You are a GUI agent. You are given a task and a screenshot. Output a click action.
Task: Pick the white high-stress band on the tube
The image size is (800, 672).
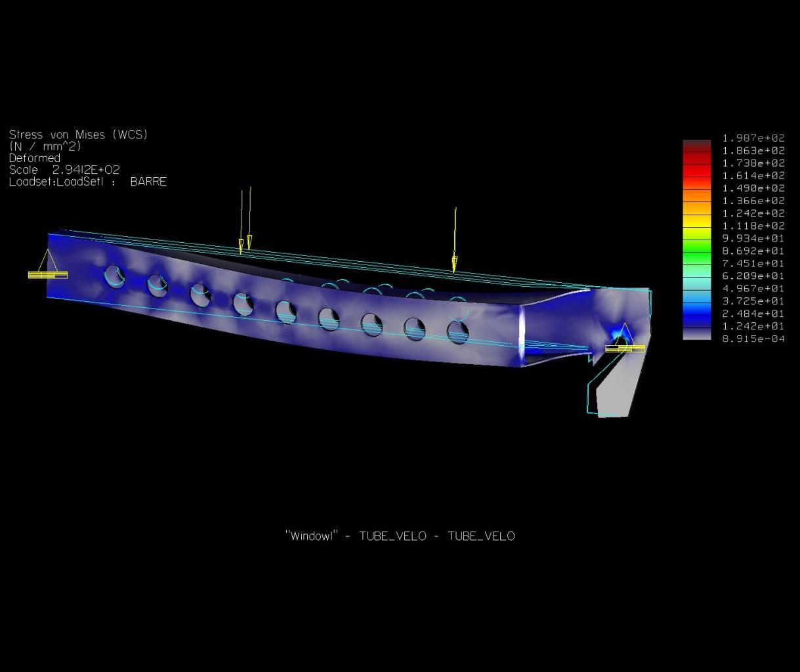click(x=522, y=334)
